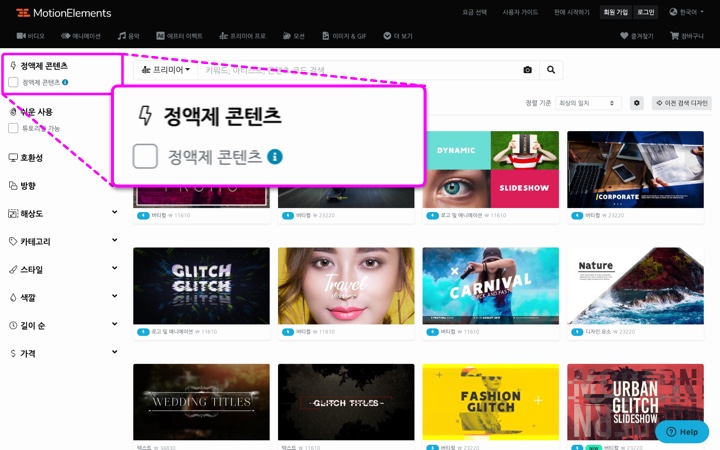Open the WEDDING TITLES thumbnail
This screenshot has height=450, width=720.
pos(201,402)
